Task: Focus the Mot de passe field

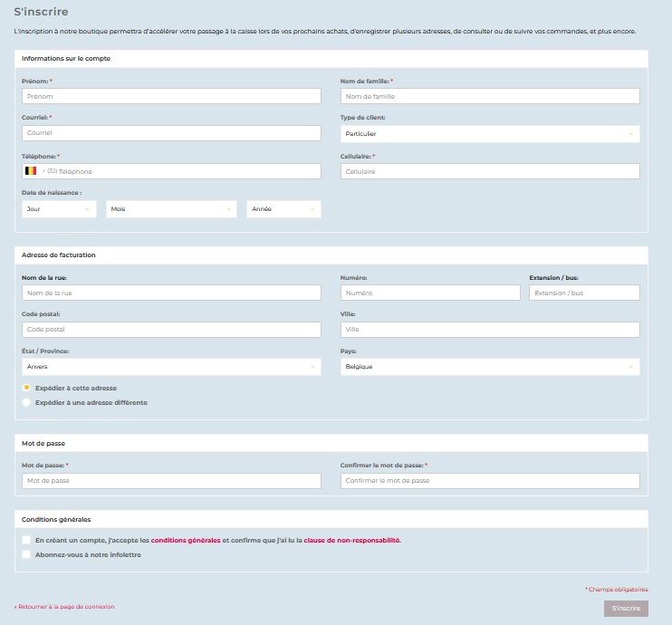Action: point(171,481)
